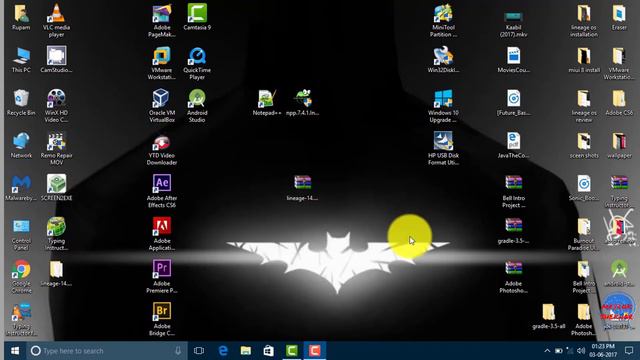Open the battery status tray icon
Image resolution: width=640 pixels, height=360 pixels.
point(558,351)
